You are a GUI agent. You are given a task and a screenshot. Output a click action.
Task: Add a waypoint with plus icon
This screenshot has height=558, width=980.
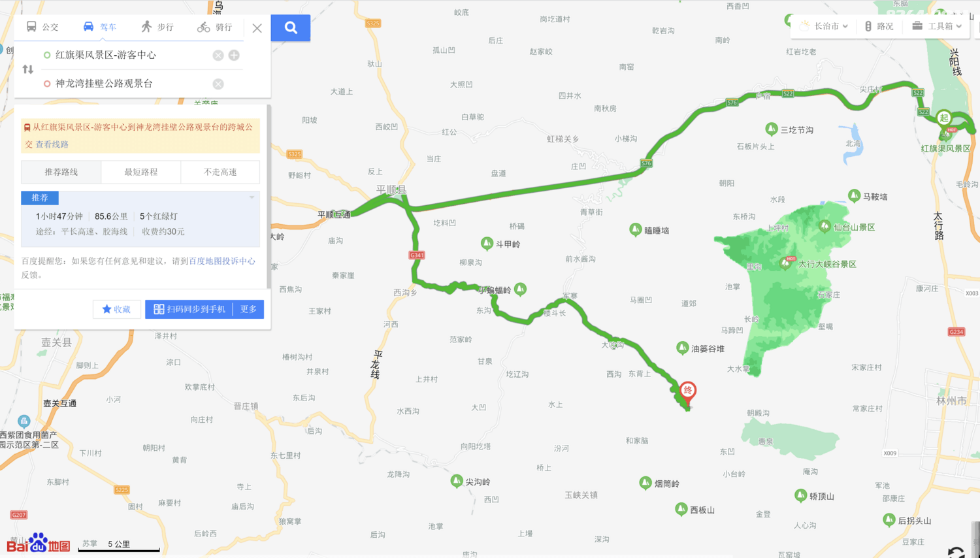point(234,56)
